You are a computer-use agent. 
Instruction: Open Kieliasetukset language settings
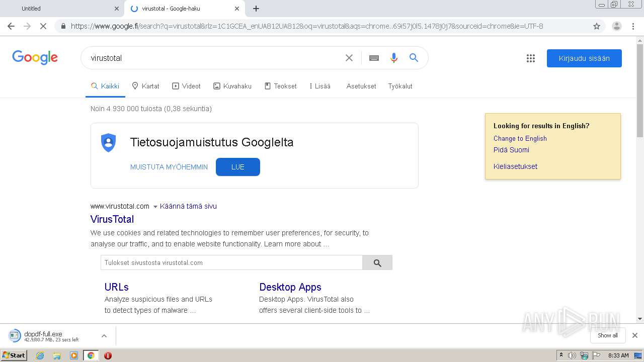point(515,166)
